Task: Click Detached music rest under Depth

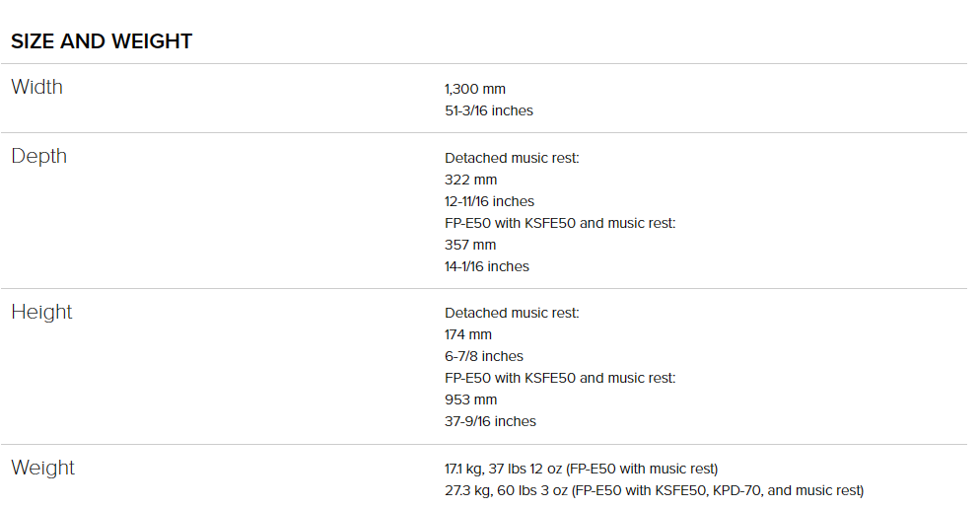Action: (x=512, y=158)
